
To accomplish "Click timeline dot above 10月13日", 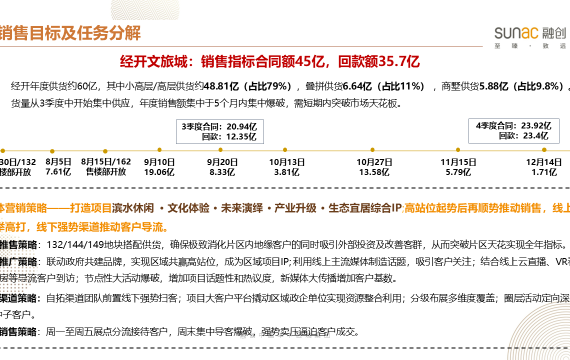I will 285,150.
